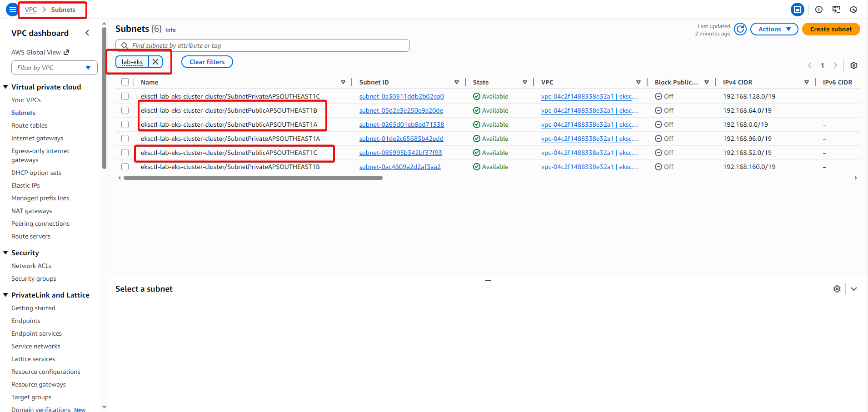This screenshot has height=412, width=868.
Task: Click the table preferences gear icon
Action: click(x=854, y=65)
